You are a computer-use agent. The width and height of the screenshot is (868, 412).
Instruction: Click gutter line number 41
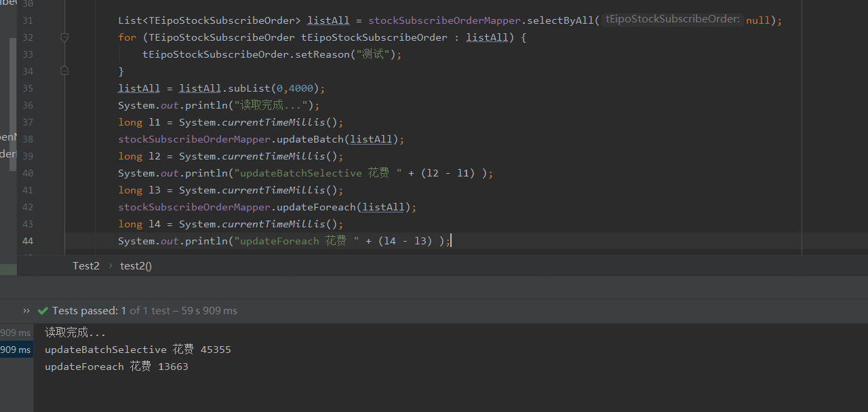tap(27, 190)
